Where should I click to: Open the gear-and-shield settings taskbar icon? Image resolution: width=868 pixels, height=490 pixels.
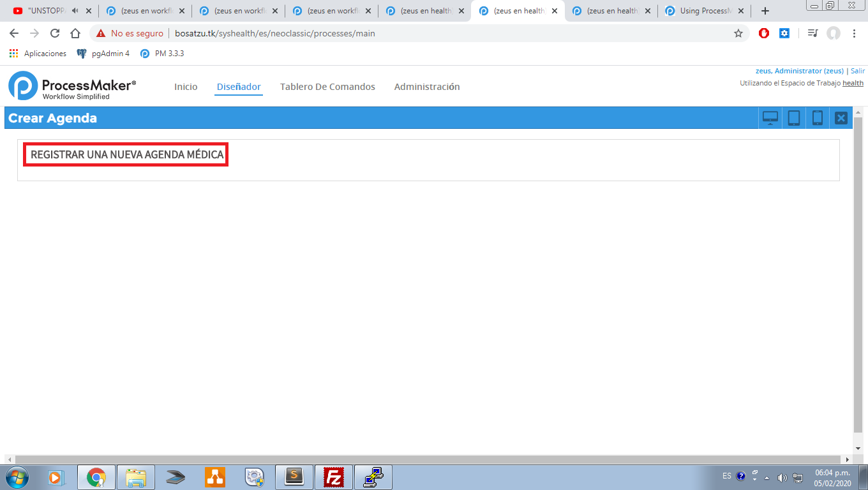(255, 477)
